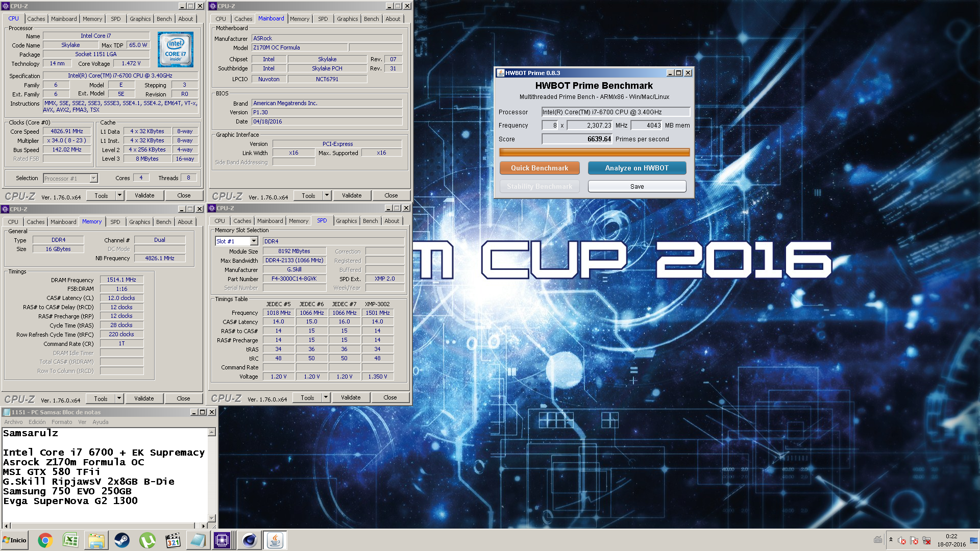The height and width of the screenshot is (551, 980).
Task: Click the Mainboard CPU-Z window title icon
Action: click(213, 6)
